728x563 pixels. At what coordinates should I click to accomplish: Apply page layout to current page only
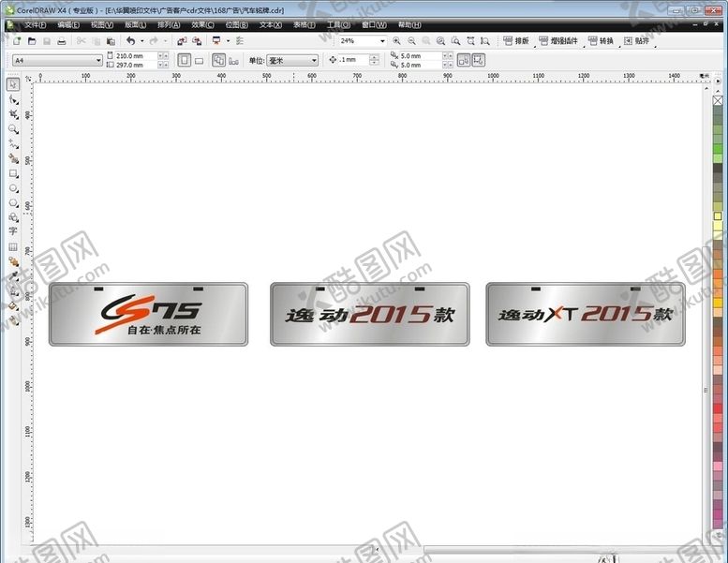(x=233, y=60)
